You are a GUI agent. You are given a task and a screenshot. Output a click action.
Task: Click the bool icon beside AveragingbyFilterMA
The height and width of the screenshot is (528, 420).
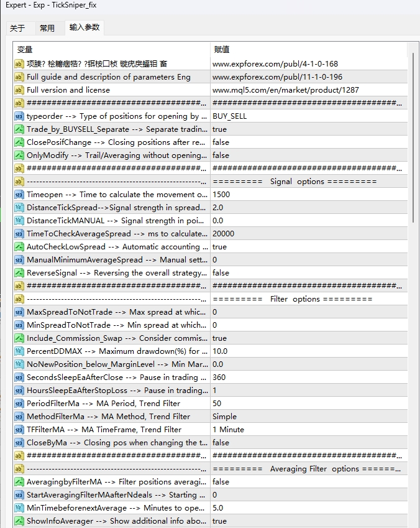pos(19,482)
